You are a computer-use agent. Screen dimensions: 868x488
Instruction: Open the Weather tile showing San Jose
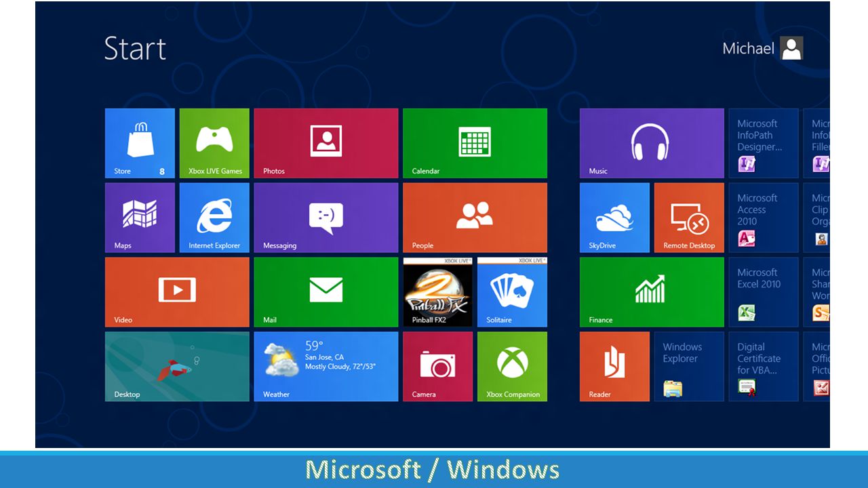pos(326,367)
